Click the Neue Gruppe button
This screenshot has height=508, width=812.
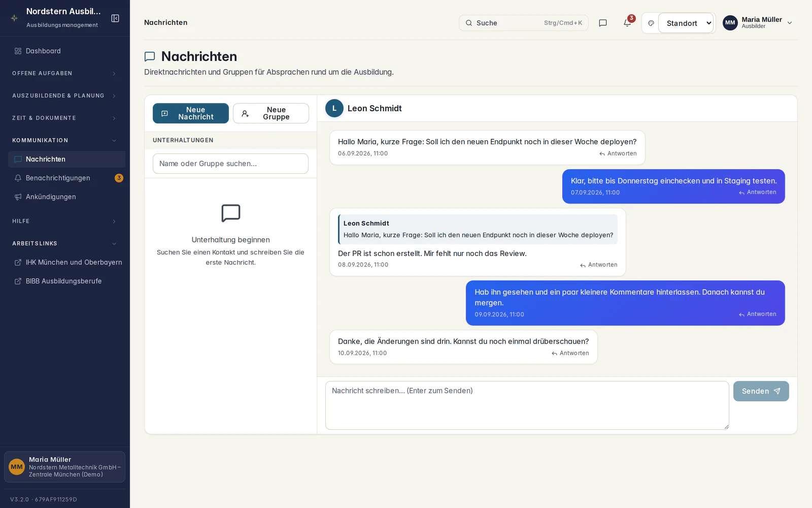pos(271,113)
